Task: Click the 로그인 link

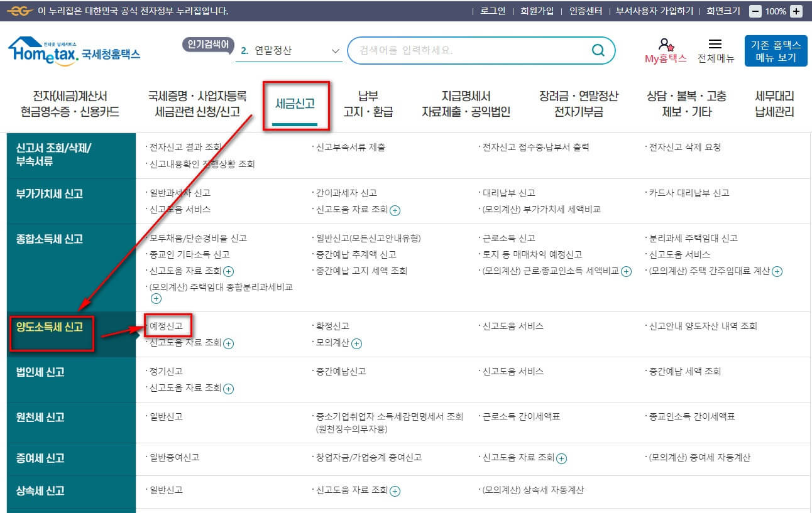Action: (x=493, y=11)
